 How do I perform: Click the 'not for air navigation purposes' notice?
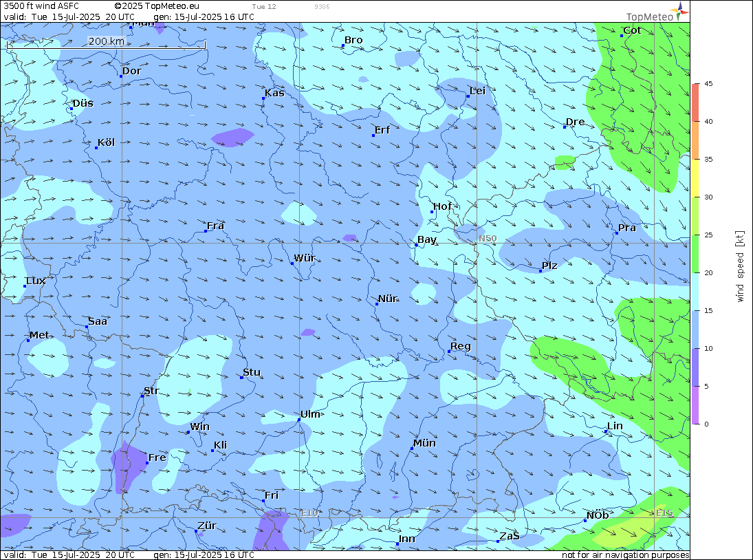point(625,555)
